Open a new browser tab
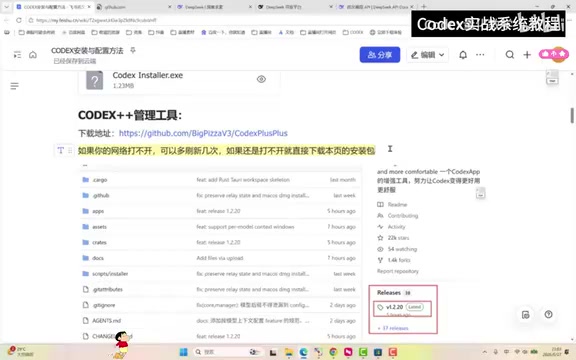Image resolution: width=576 pixels, height=360 pixels. 424,7
